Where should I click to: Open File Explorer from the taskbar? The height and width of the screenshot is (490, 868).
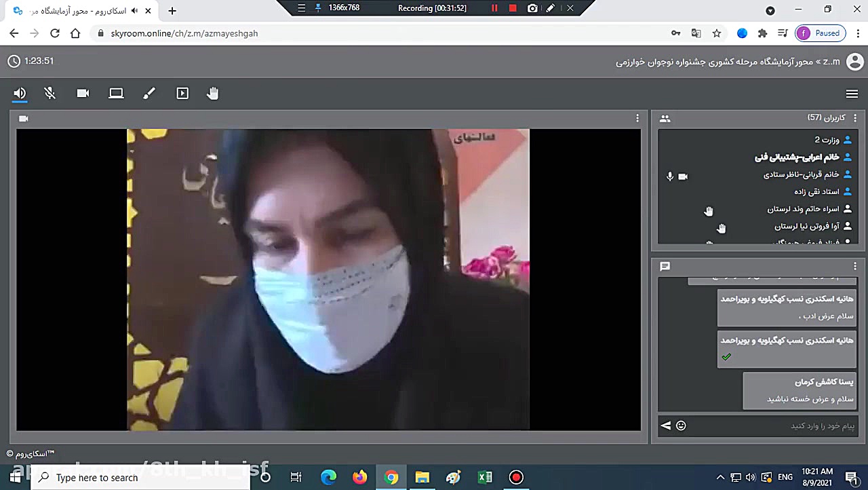422,478
